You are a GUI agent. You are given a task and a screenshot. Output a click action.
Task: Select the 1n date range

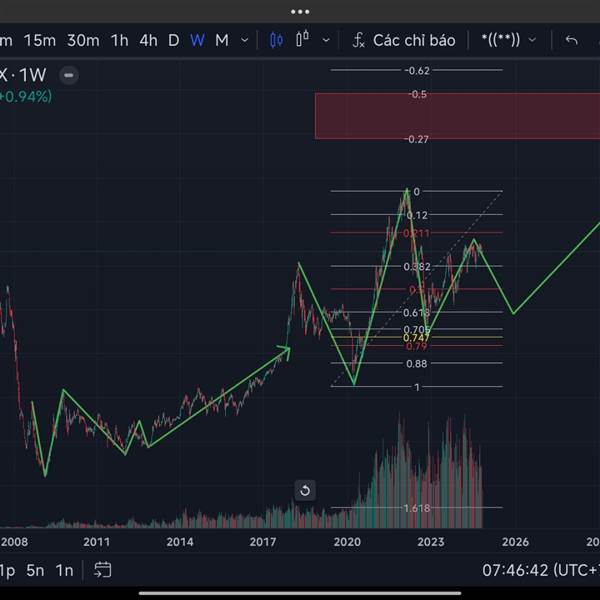pyautogui.click(x=64, y=571)
